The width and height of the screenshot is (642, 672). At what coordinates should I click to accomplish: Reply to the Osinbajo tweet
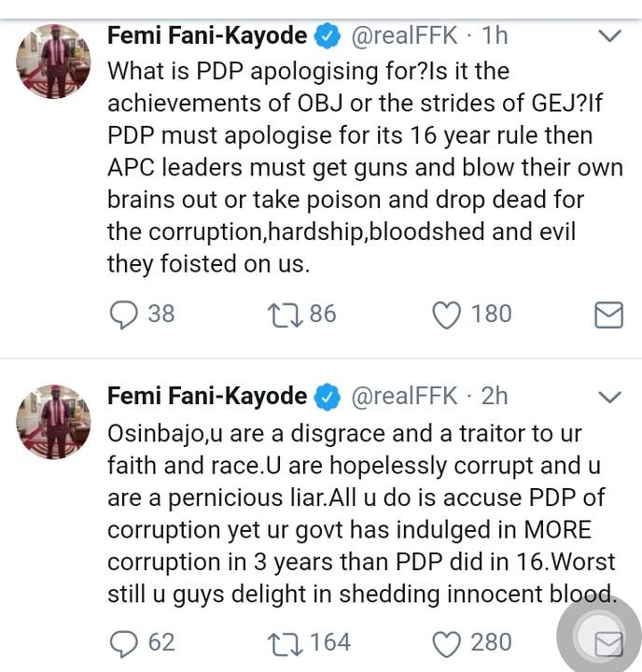(x=123, y=642)
